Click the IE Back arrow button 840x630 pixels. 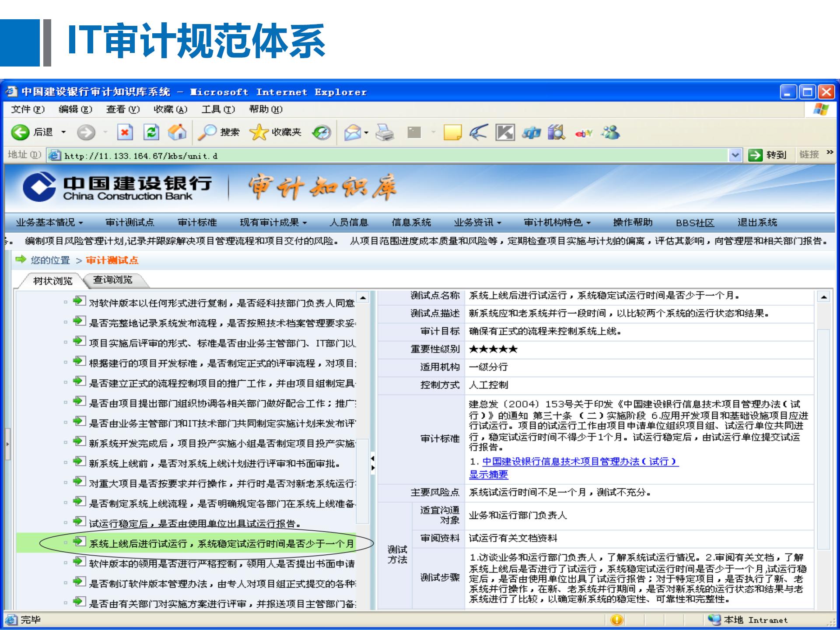point(20,132)
